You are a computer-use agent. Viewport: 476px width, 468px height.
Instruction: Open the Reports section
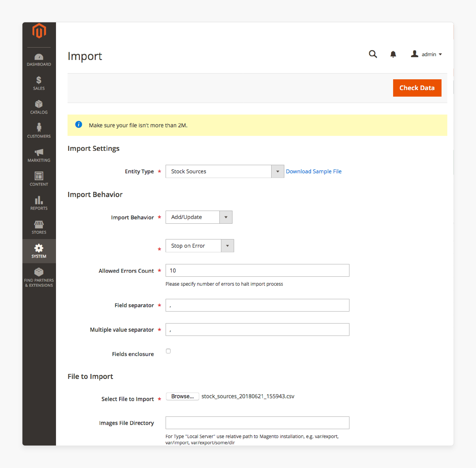click(39, 204)
